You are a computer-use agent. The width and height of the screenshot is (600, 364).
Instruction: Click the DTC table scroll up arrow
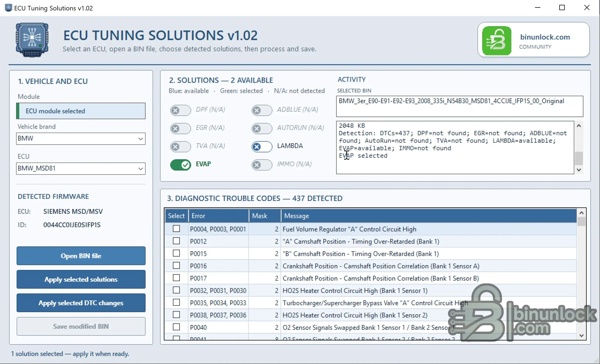[x=581, y=213]
